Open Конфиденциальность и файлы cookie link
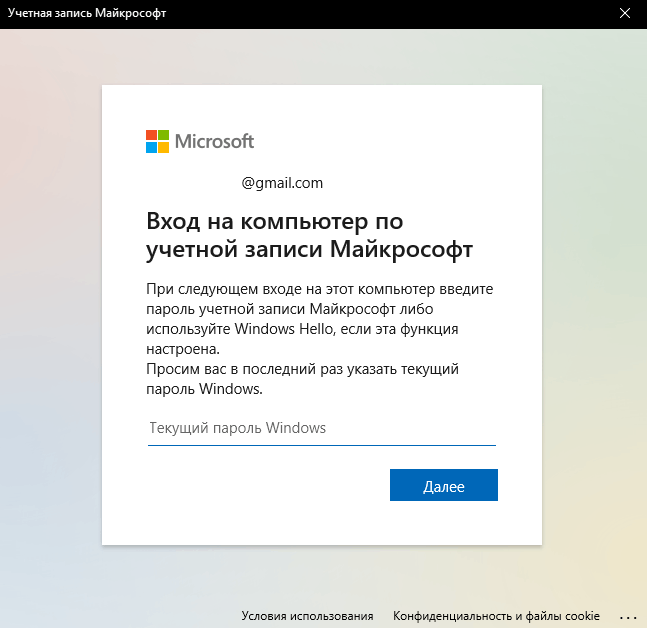647x628 pixels. [496, 616]
